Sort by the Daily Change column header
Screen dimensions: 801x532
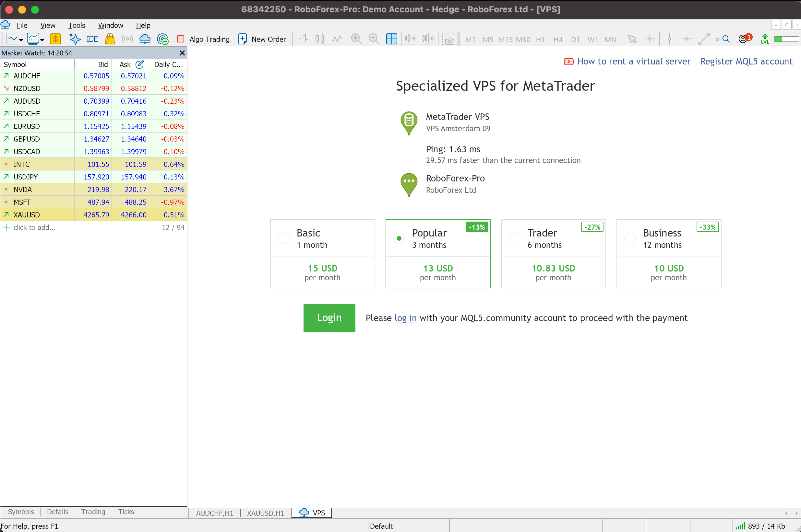tap(168, 64)
